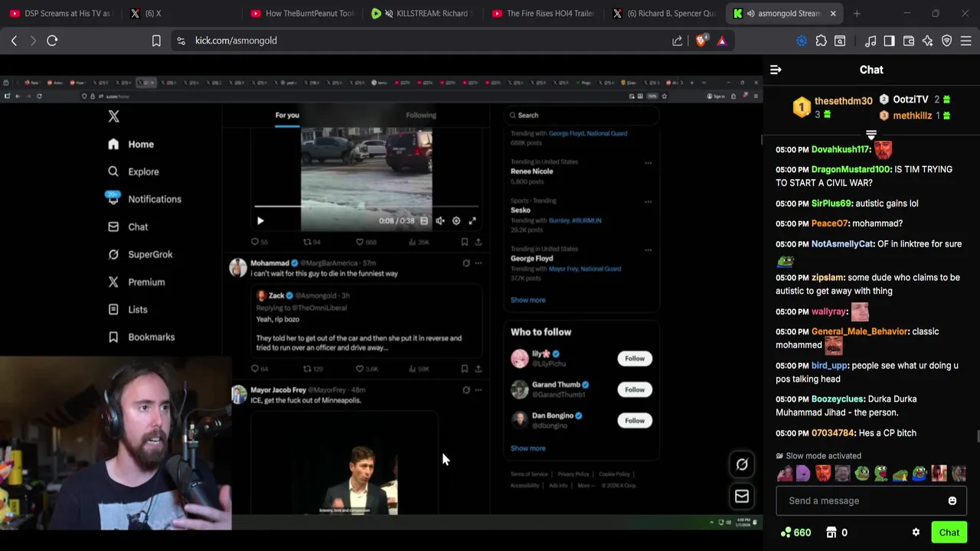
Task: Open ellipsis menu on Mayor Jacob Frey's post
Action: [x=479, y=390]
